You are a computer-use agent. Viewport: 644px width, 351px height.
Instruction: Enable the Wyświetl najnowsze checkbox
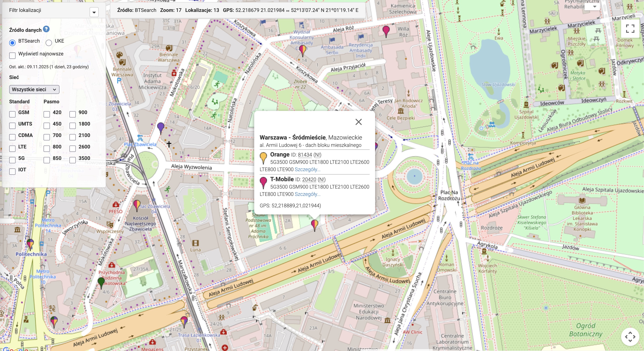pos(12,55)
